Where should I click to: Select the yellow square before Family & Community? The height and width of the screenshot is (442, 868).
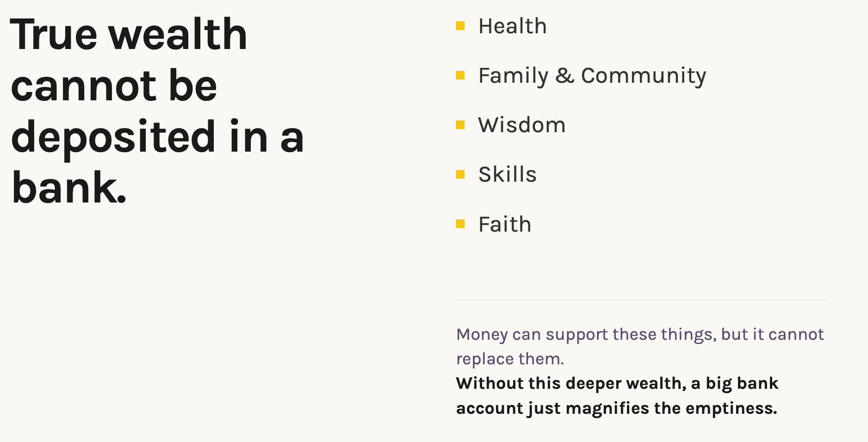tap(460, 75)
